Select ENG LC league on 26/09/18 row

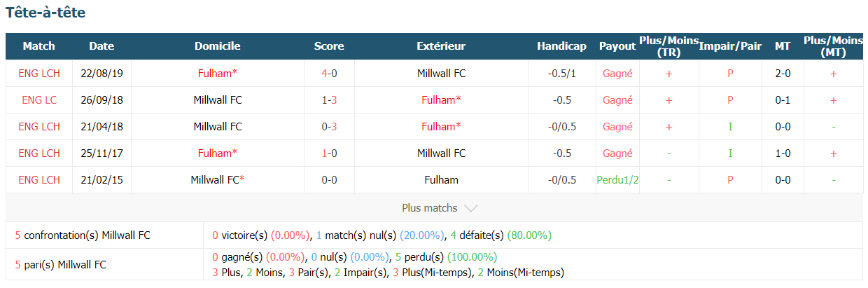pos(39,100)
